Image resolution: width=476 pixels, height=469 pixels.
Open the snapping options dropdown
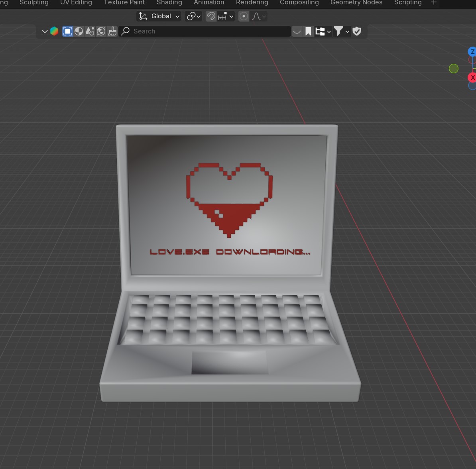click(x=226, y=16)
